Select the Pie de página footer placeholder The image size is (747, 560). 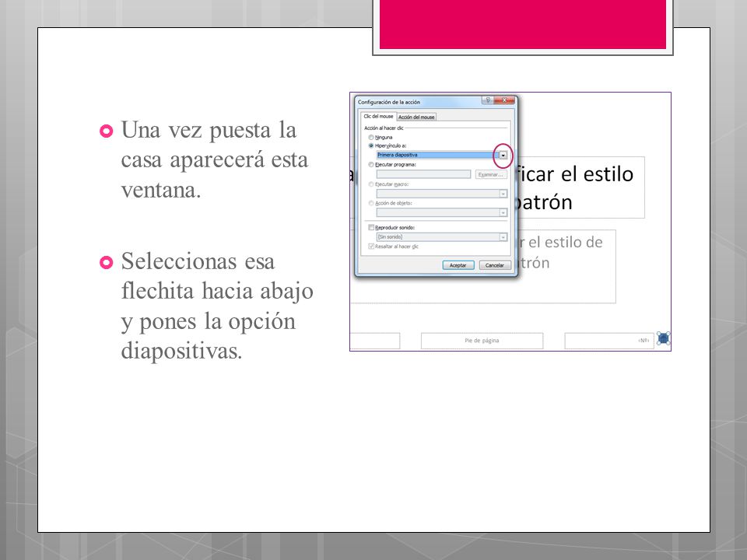pyautogui.click(x=482, y=341)
